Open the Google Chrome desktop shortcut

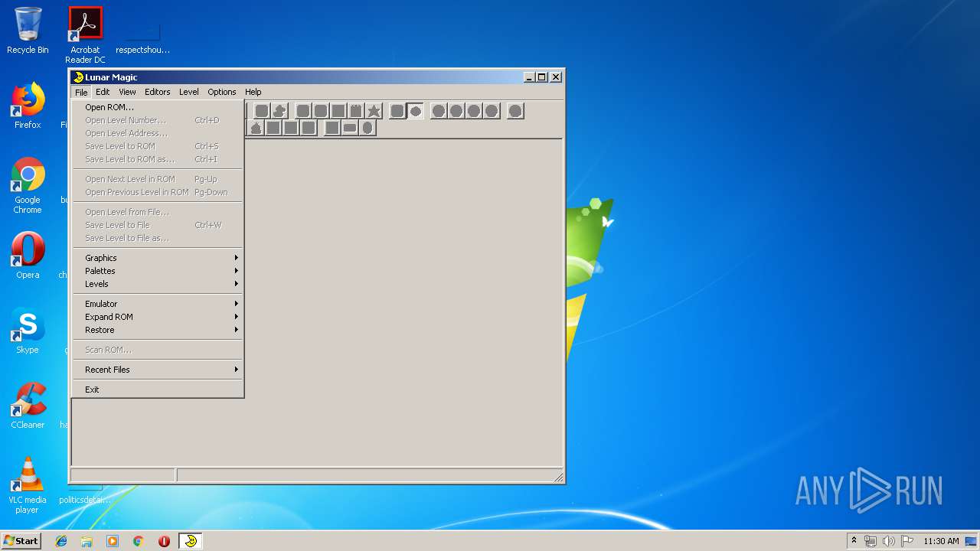coord(28,185)
